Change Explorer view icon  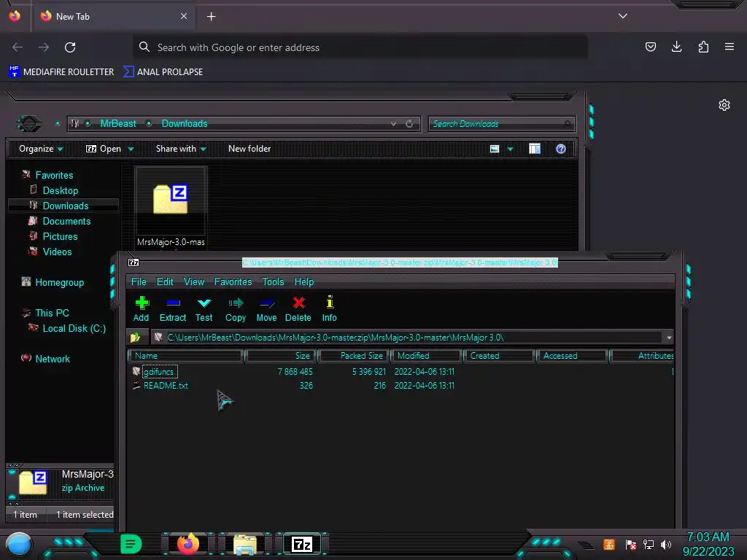pos(495,149)
